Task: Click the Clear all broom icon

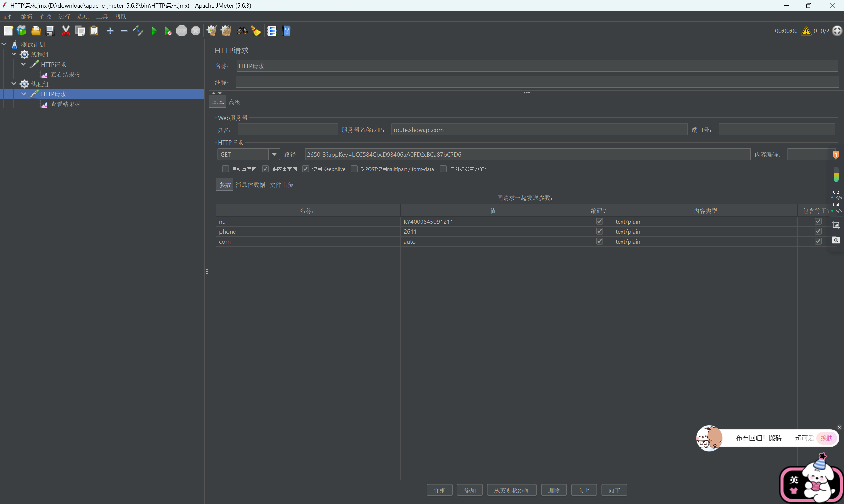Action: (x=226, y=31)
